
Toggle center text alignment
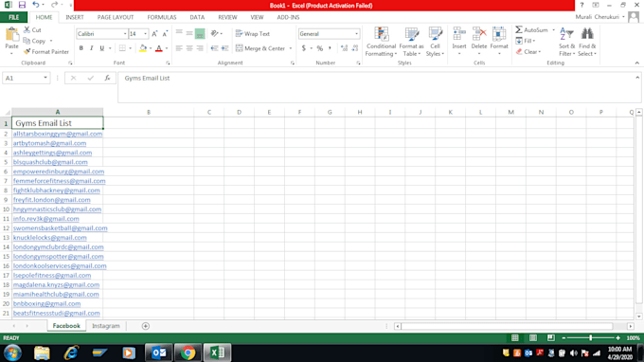pos(189,48)
